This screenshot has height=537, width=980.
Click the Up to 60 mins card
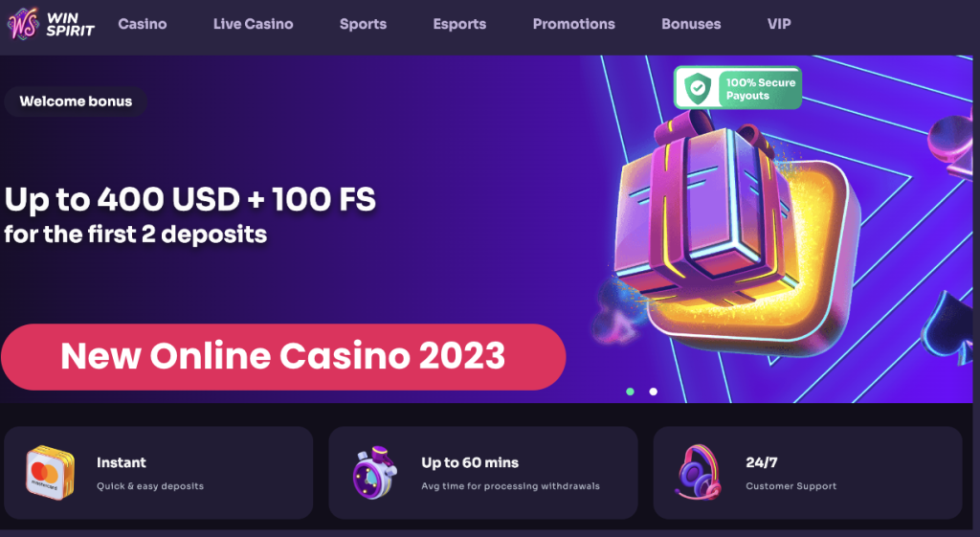[x=483, y=473]
